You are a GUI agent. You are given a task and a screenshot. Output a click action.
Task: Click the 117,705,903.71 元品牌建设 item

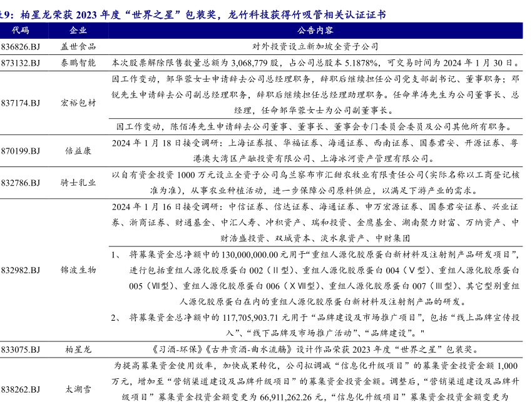tap(315, 325)
